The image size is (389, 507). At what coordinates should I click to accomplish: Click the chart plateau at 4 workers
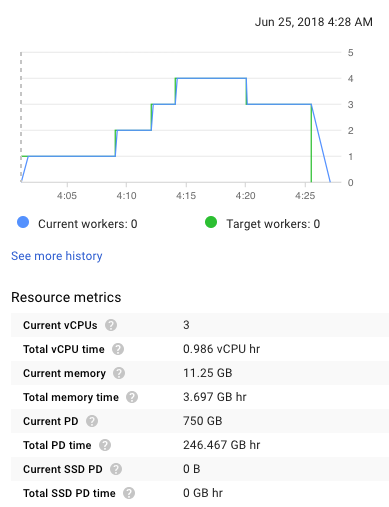[x=211, y=78]
